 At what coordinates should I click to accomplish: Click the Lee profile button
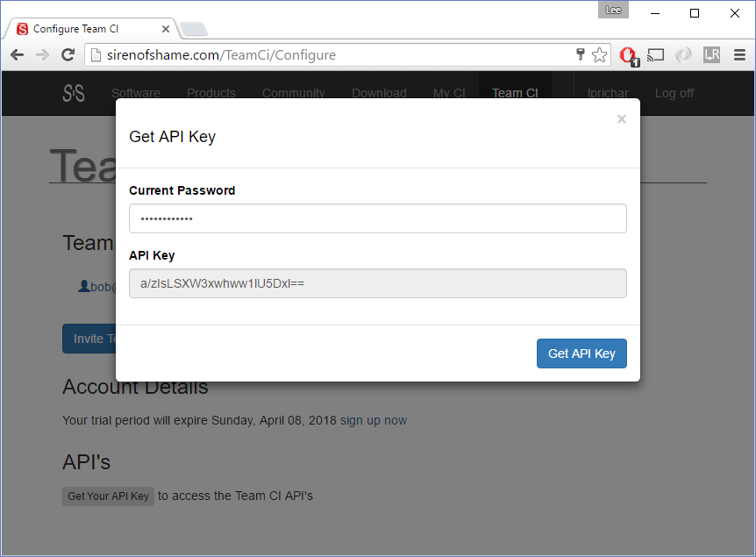(613, 10)
